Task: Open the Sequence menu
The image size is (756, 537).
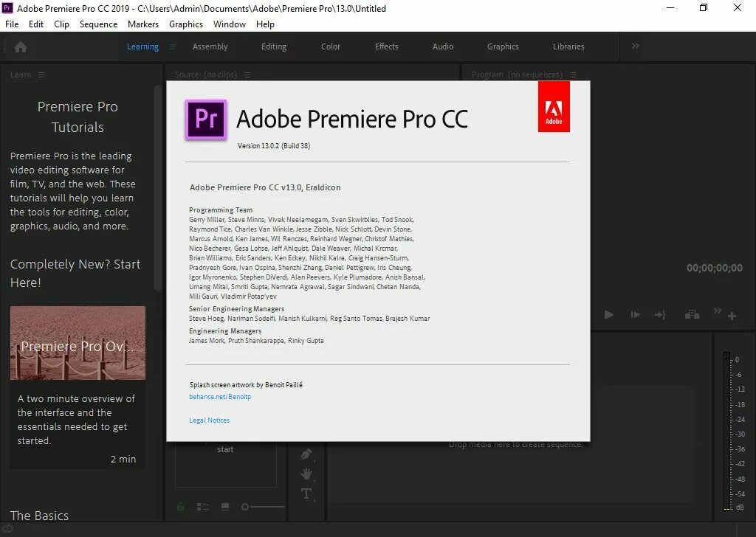Action: tap(98, 24)
